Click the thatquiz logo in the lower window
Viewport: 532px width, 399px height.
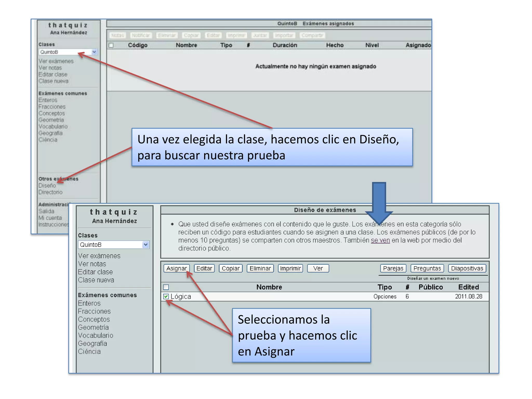point(114,212)
